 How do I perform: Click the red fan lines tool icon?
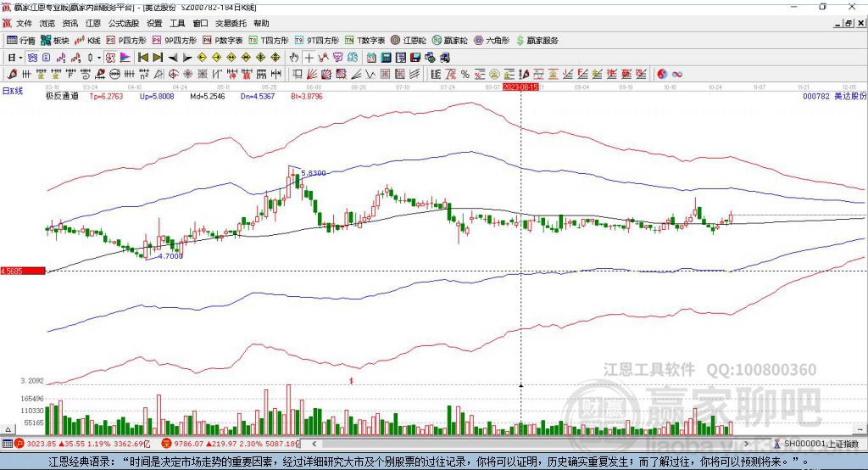click(311, 74)
